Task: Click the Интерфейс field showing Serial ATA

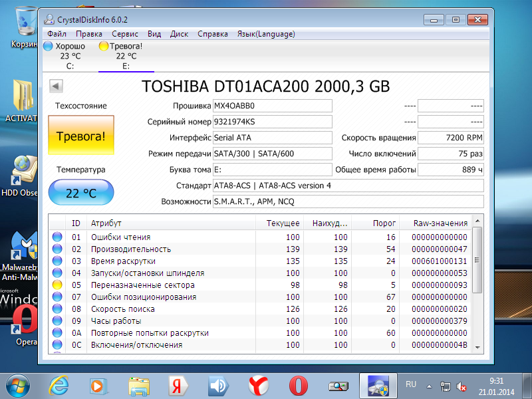Action: coord(273,138)
